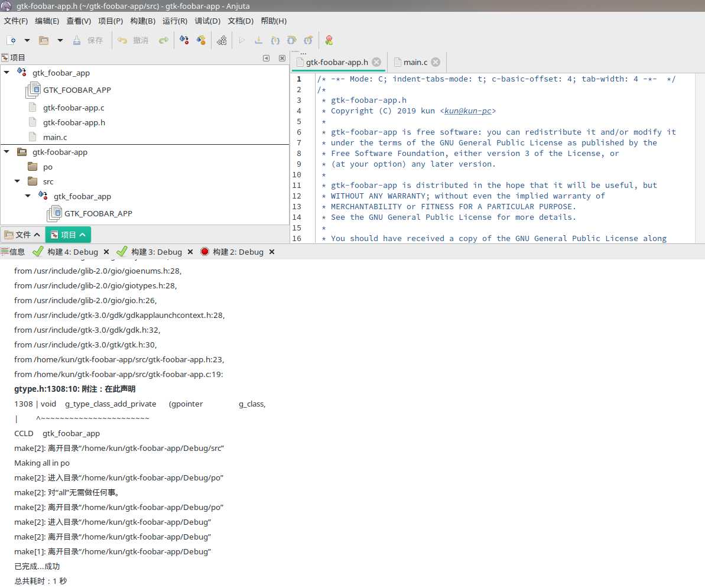Viewport: 705px width, 588px height.
Task: Open the 构建(B) menu
Action: tap(142, 21)
